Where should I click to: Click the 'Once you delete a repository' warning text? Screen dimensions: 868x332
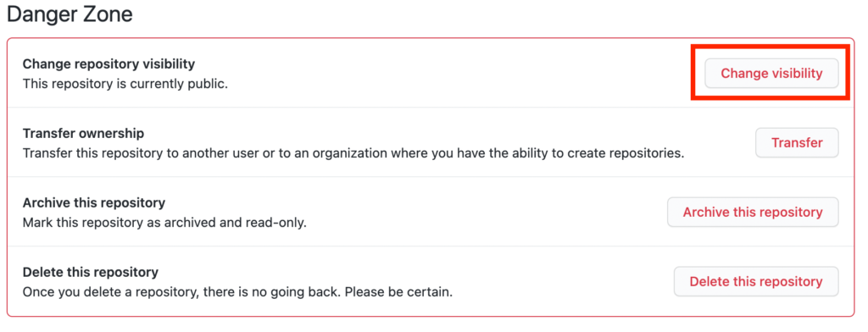pos(237,292)
